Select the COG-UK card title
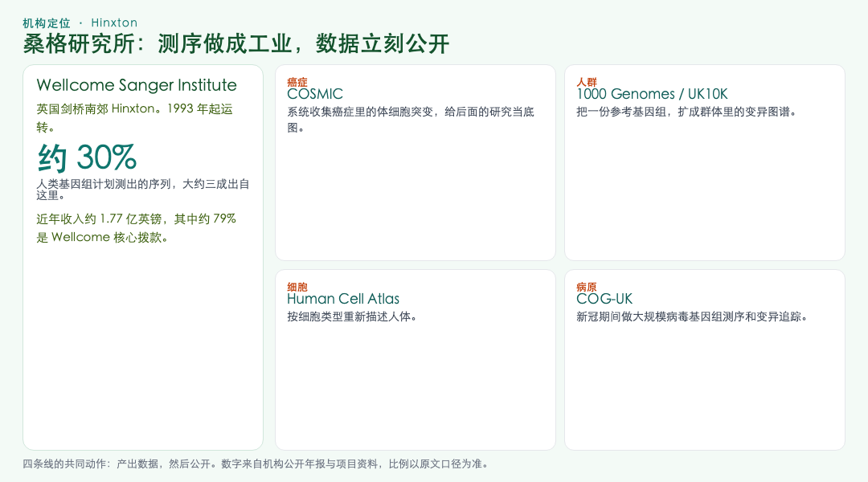This screenshot has width=868, height=482. pyautogui.click(x=604, y=299)
